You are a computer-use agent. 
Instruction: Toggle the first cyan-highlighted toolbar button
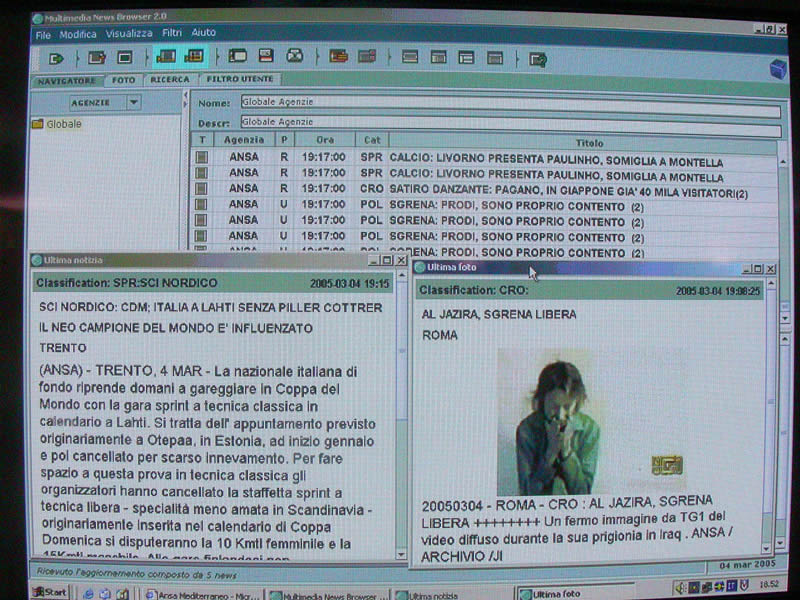166,57
